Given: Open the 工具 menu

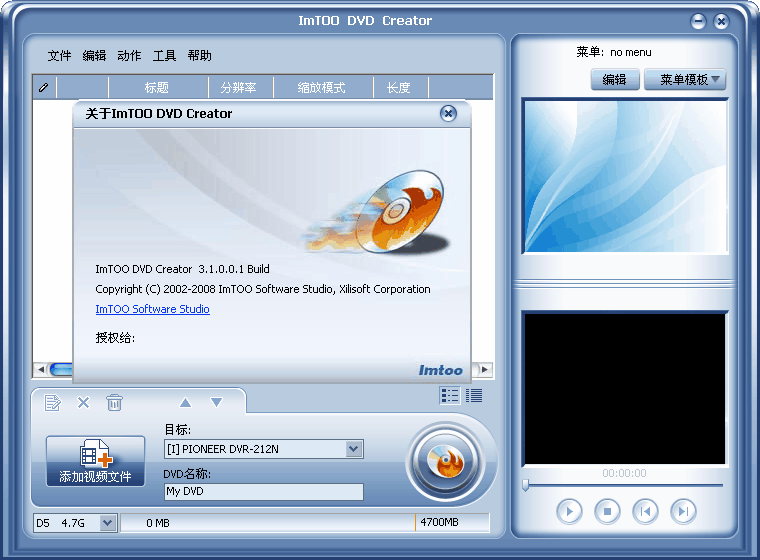Looking at the screenshot, I should pyautogui.click(x=164, y=56).
